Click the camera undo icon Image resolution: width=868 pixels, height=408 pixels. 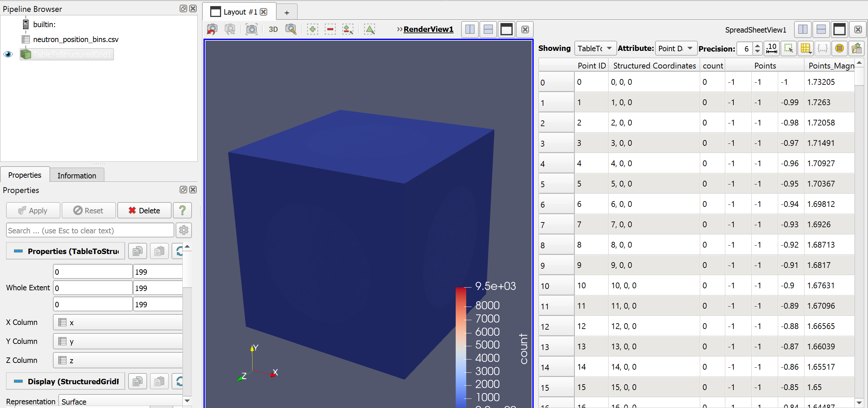(212, 30)
